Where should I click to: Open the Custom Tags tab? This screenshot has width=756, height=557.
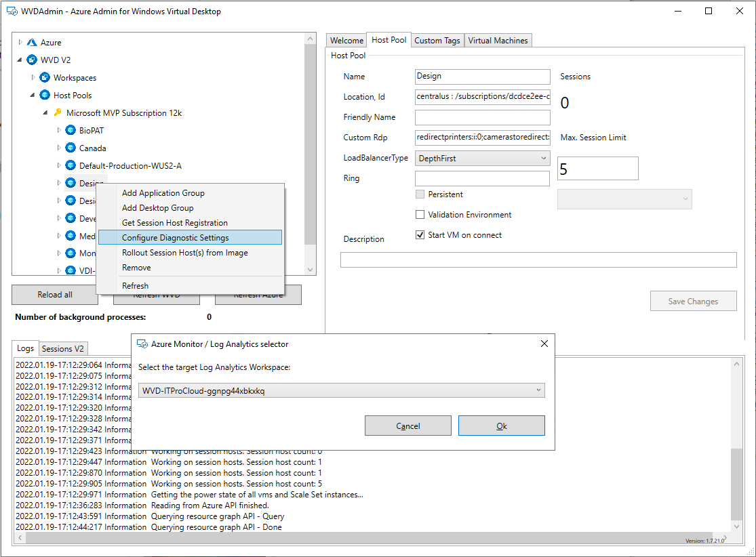[437, 41]
